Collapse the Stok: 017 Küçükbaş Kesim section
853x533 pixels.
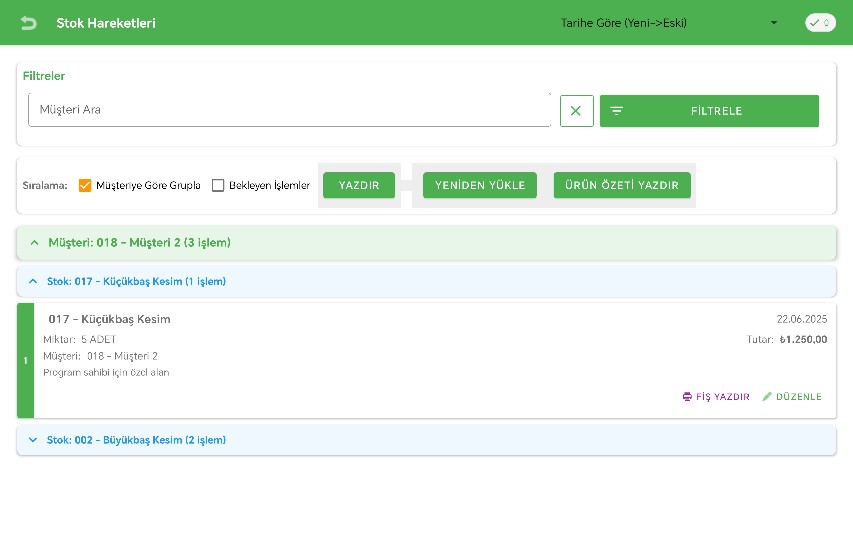click(x=33, y=282)
